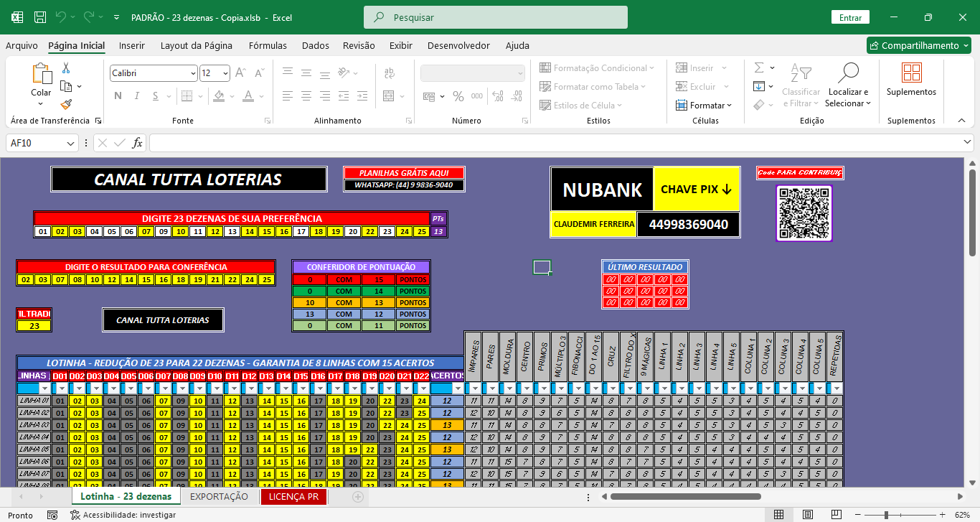
Task: Align cell text to the right
Action: 325,96
